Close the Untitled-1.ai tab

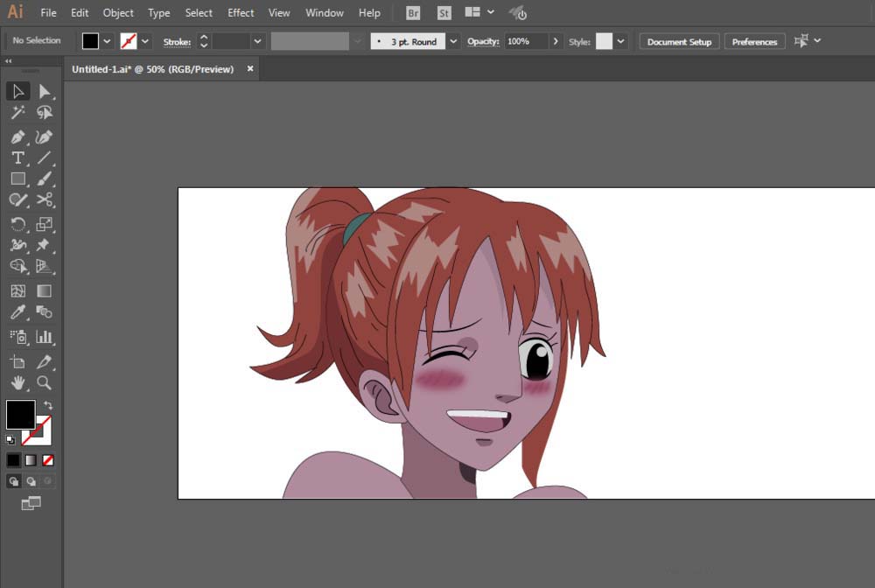click(250, 68)
